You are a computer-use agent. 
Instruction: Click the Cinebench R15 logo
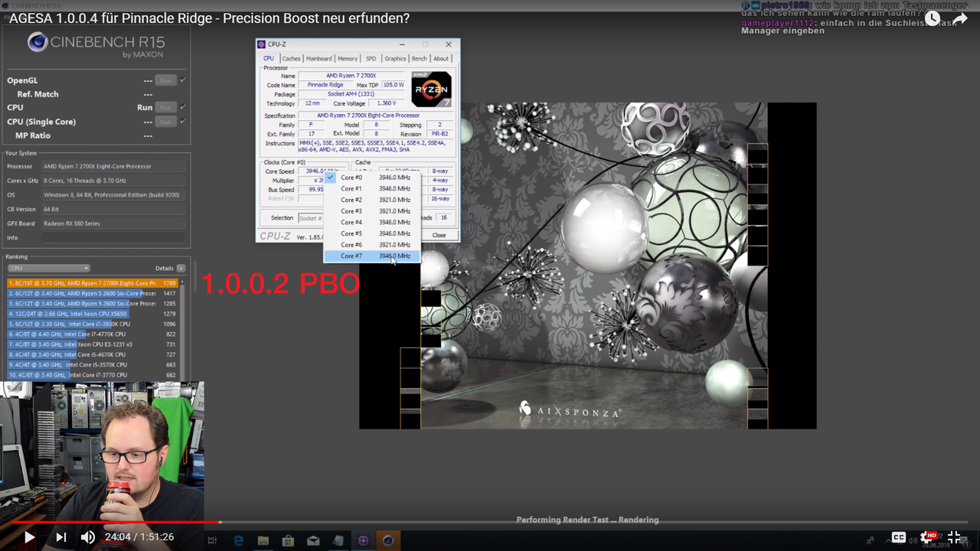pos(95,44)
